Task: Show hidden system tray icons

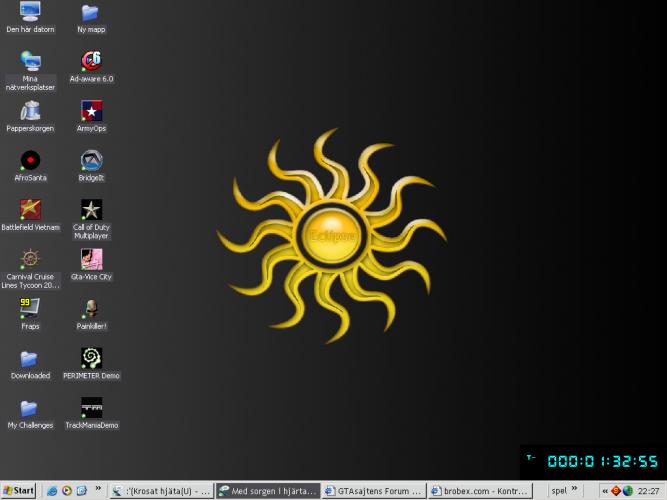Action: 604,491
